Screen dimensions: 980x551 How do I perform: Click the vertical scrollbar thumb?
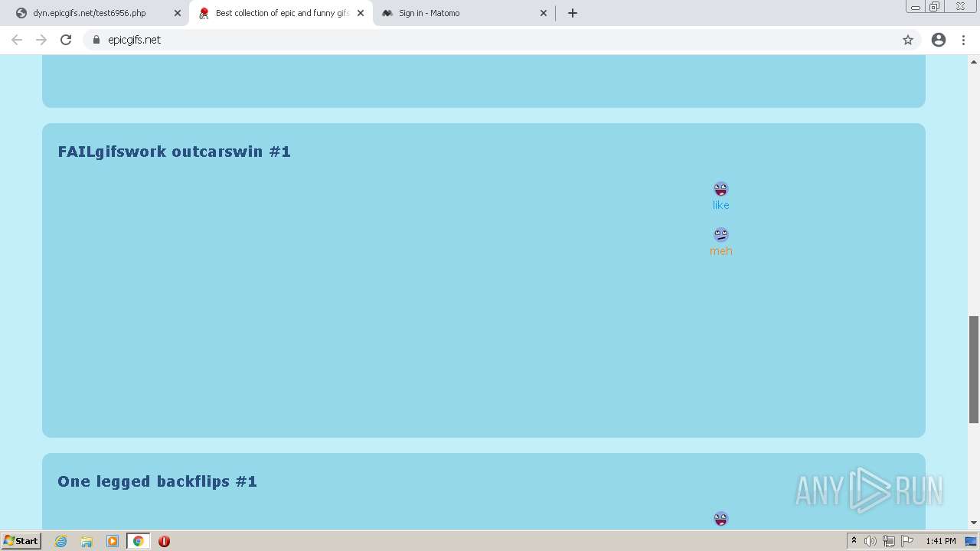(x=974, y=369)
